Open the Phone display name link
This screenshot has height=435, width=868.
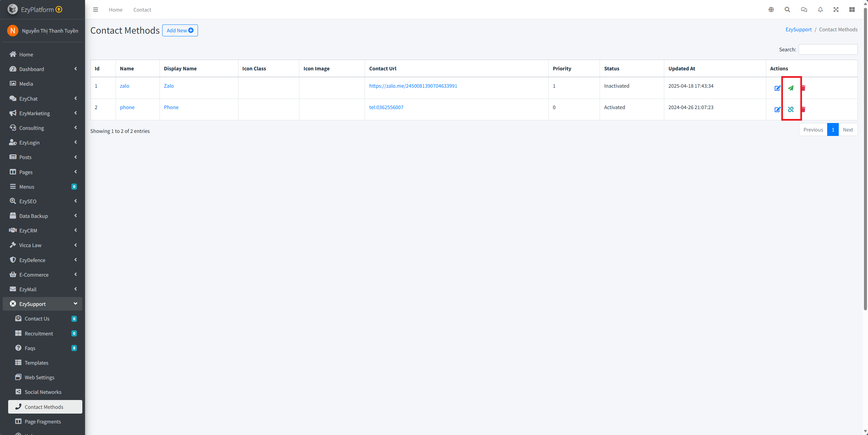(171, 107)
